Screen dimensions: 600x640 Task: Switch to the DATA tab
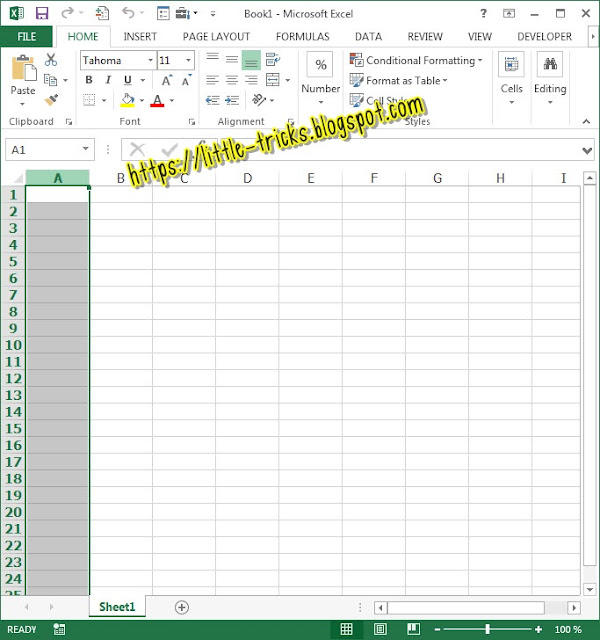click(368, 37)
